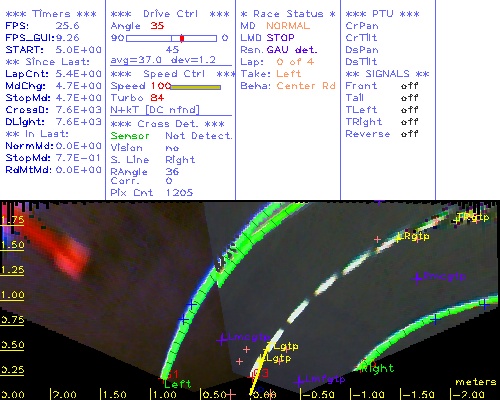Screen dimensions: 500x400
Task: Click the TLeft signal off status
Action: (409, 110)
